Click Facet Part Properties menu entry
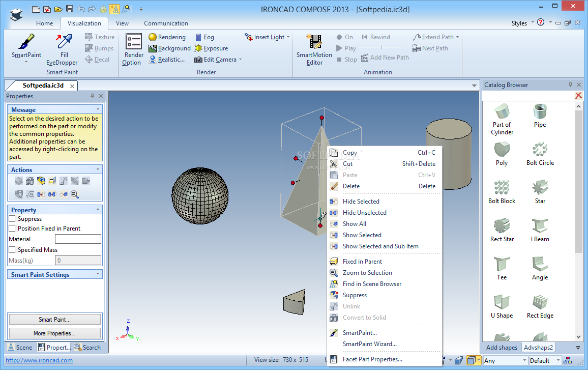Viewport: 588px width, 370px height. point(385,359)
